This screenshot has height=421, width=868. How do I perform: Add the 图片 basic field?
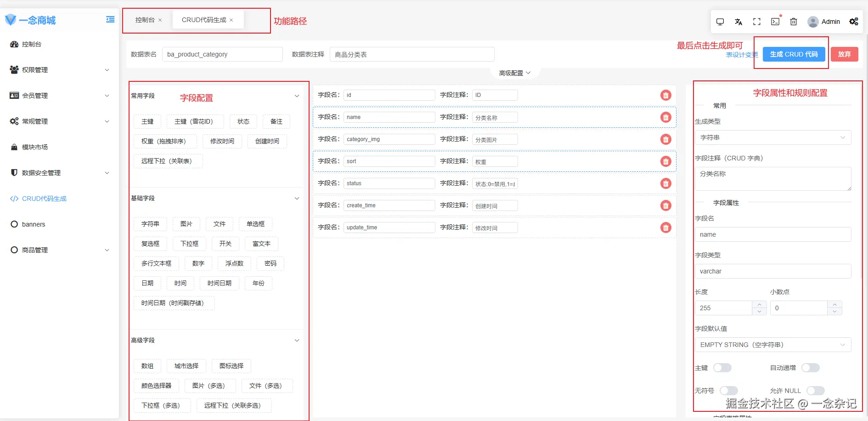[186, 224]
